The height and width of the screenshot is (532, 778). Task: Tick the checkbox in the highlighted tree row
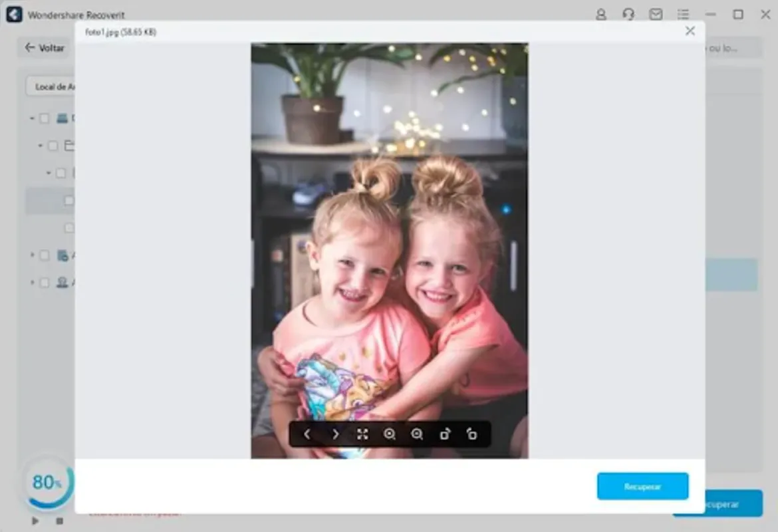[x=69, y=200]
